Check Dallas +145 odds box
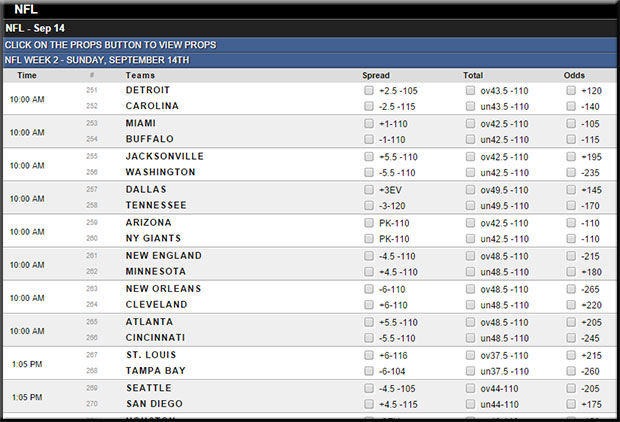Screen dimensions: 620x422 click(571, 190)
